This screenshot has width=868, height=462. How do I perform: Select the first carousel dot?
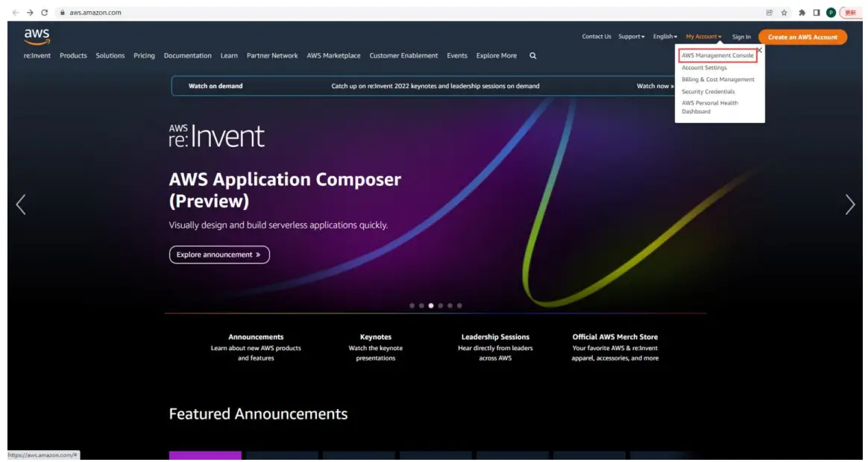pos(412,306)
